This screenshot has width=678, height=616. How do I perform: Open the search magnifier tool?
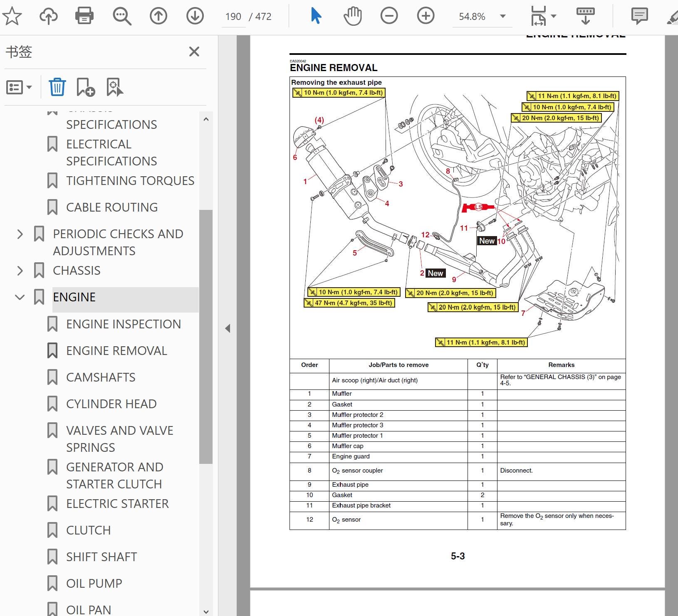(122, 16)
